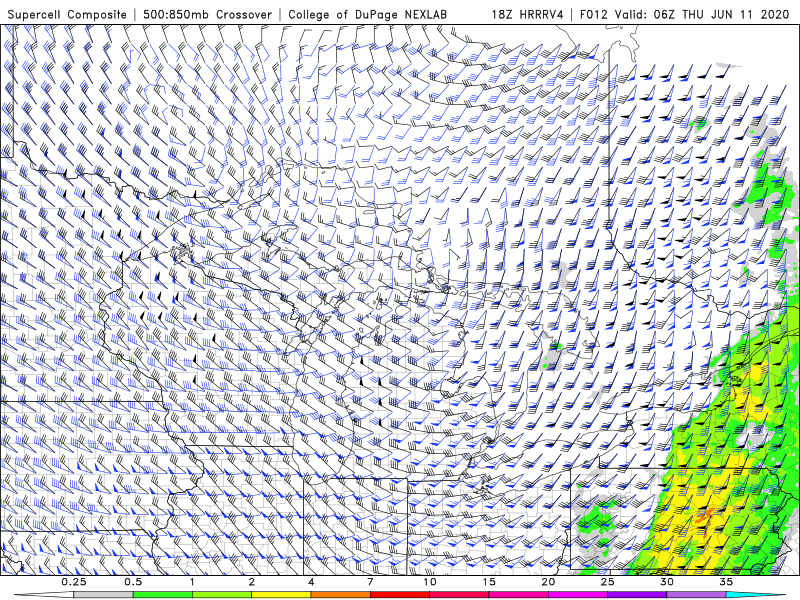Select the red 7–10 legend swatch
Image resolution: width=800 pixels, height=600 pixels.
coord(400,595)
